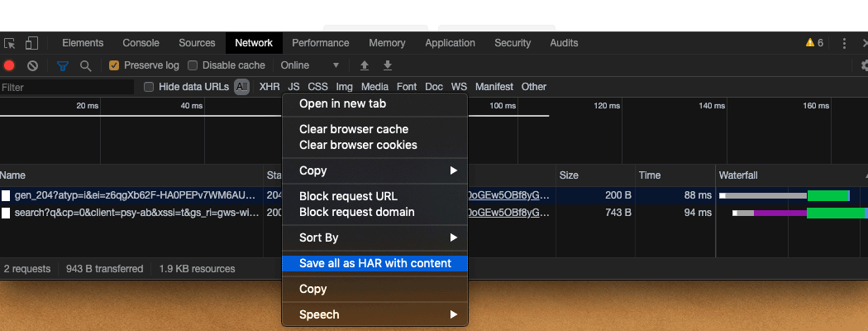Screen dimensions: 868x331
Task: Open the network search magnifier
Action: tap(85, 65)
